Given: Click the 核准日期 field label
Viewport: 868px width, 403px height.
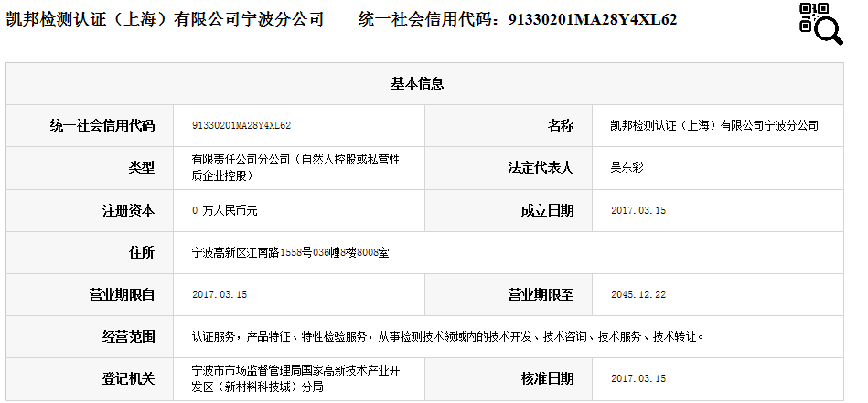Looking at the screenshot, I should 548,378.
